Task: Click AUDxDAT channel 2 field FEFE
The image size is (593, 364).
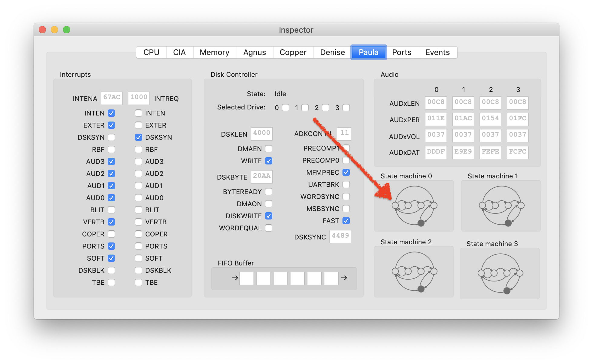Action: (490, 152)
